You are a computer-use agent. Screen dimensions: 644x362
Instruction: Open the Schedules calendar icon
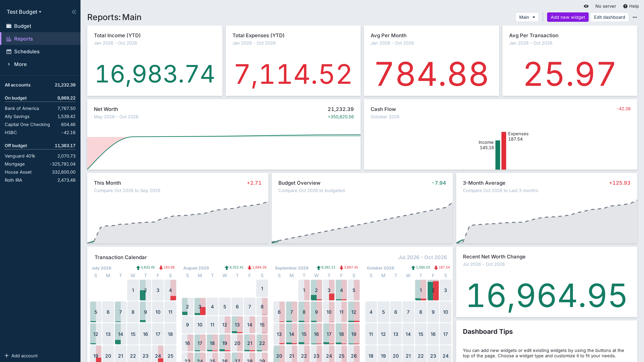pyautogui.click(x=9, y=51)
